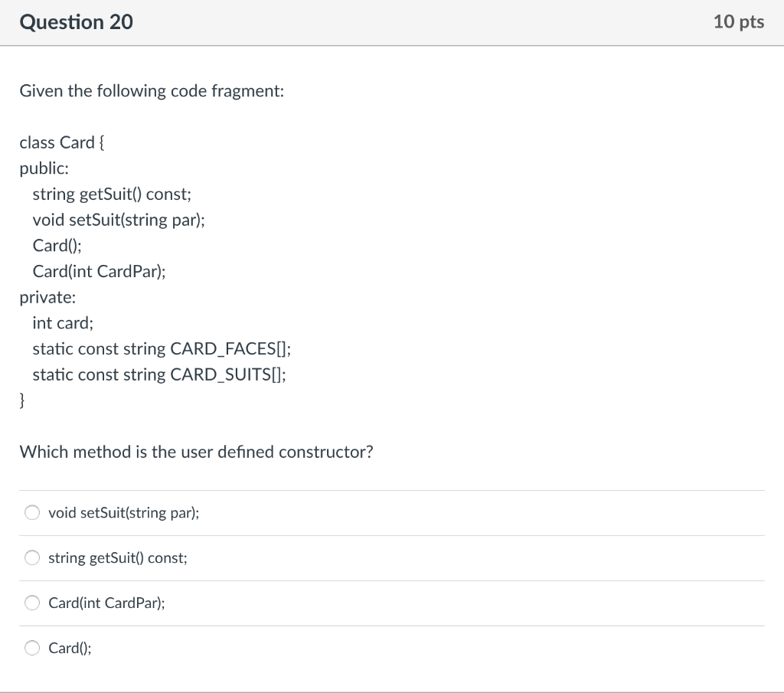Click the Card(); answer option label
Viewport: 784px width, 693px height.
pos(70,648)
